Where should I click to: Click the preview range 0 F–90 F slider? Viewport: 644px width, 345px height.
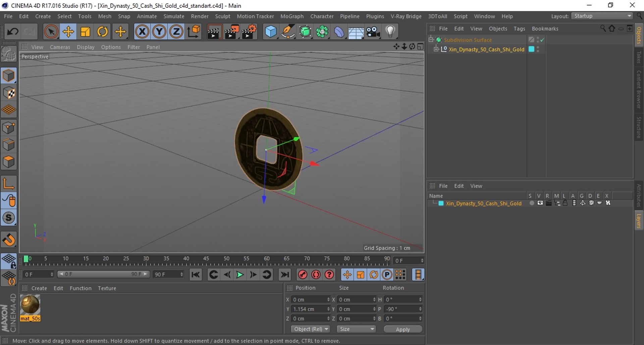pyautogui.click(x=103, y=274)
